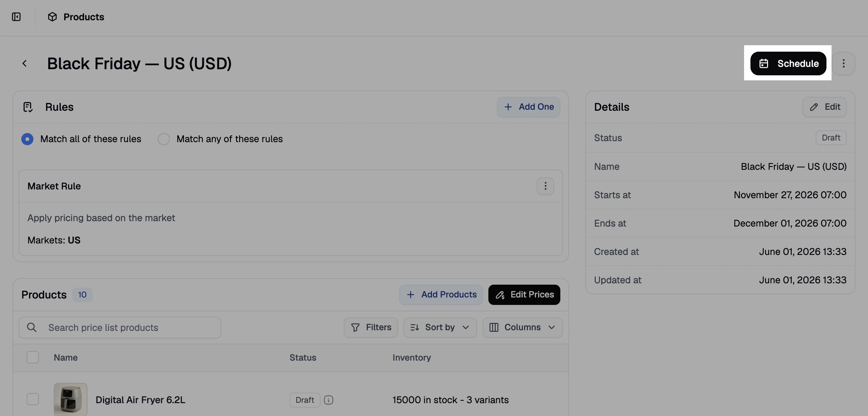Expand the Sort by dropdown
Viewport: 868px width, 416px height.
440,328
